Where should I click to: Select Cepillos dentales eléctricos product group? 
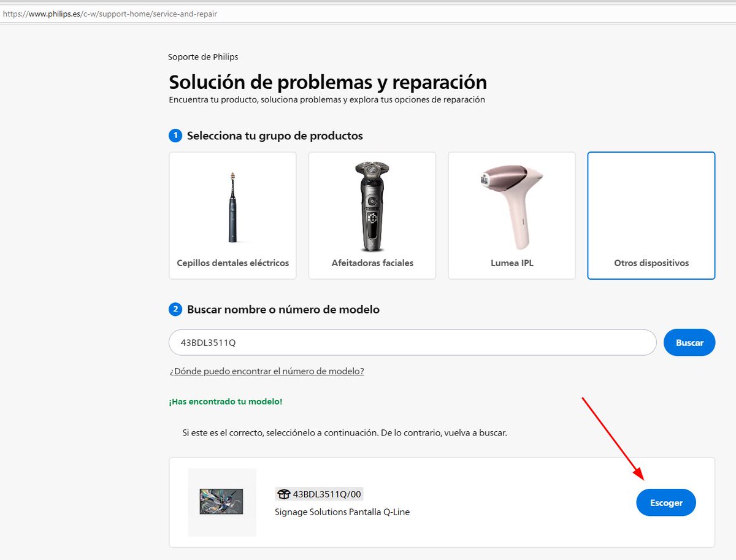(x=232, y=216)
